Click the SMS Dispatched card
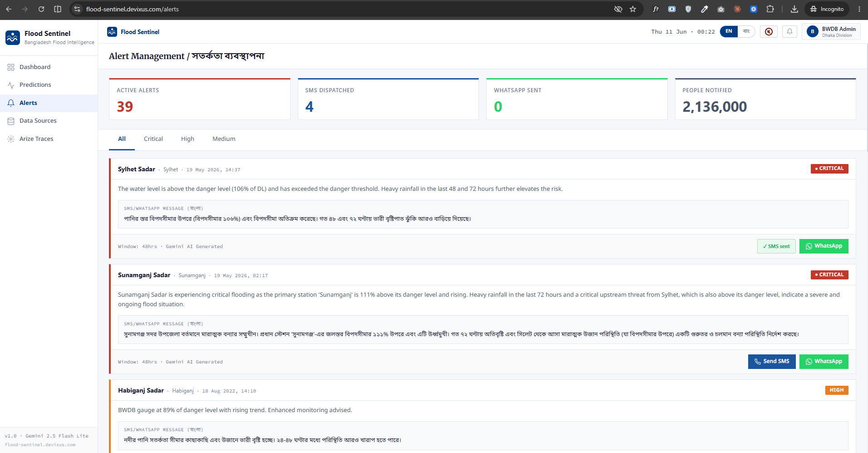The width and height of the screenshot is (868, 453). [388, 99]
